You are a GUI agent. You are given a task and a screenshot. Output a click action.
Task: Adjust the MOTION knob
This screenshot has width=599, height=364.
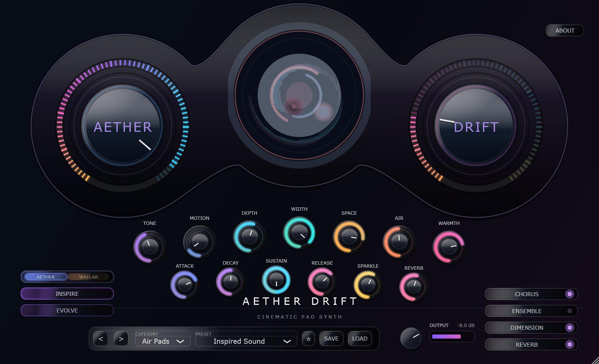click(200, 242)
